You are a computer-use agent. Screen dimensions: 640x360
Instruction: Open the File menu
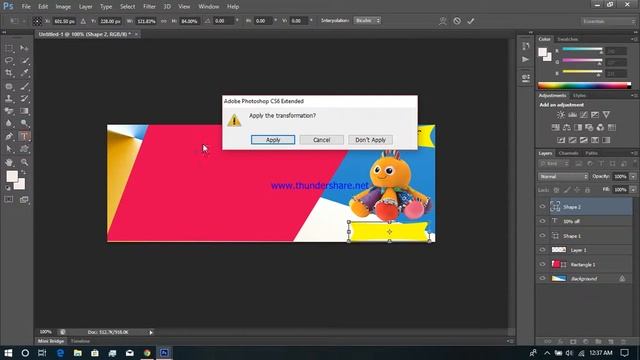click(x=26, y=7)
